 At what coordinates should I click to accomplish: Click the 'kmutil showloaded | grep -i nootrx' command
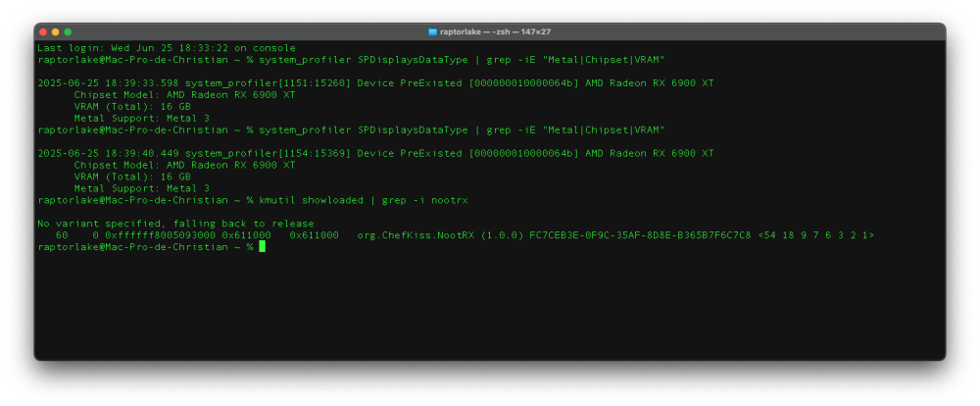coord(364,200)
